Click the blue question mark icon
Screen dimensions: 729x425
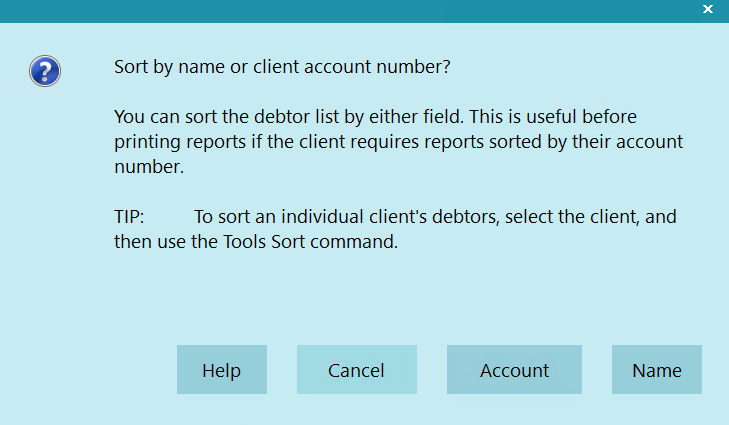tap(45, 71)
